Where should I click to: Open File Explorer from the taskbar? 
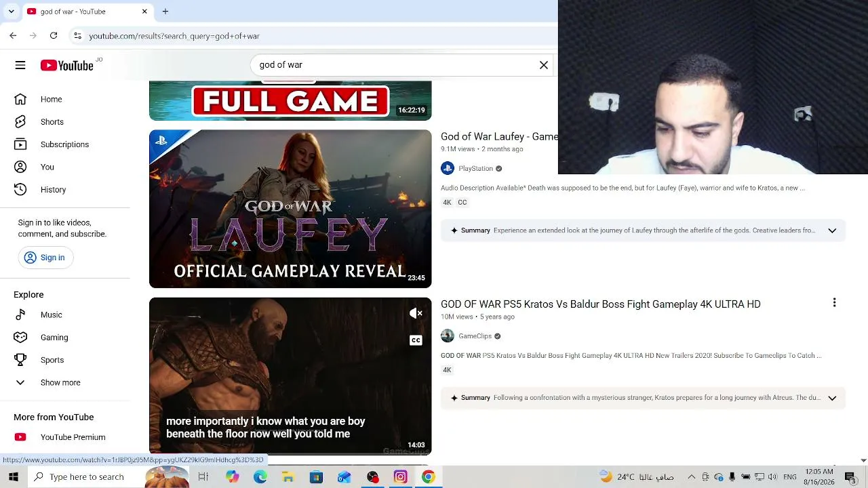click(288, 477)
